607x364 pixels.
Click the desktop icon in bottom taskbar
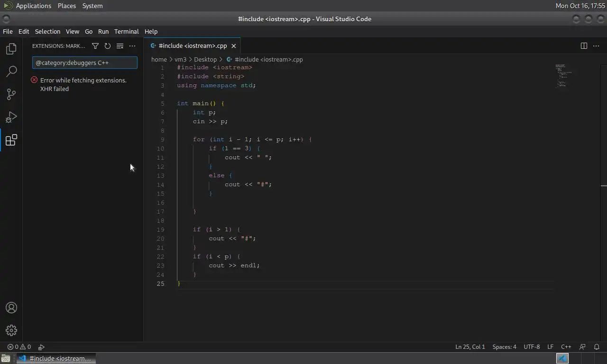click(x=6, y=358)
